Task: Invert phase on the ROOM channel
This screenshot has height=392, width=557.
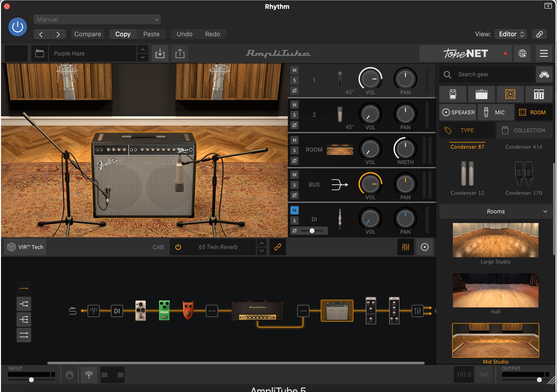Action: (294, 160)
